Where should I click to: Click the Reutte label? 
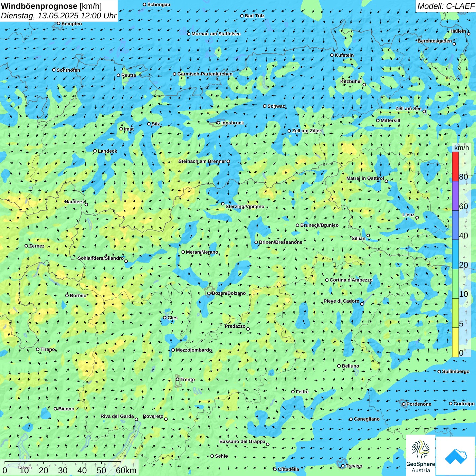click(x=129, y=75)
